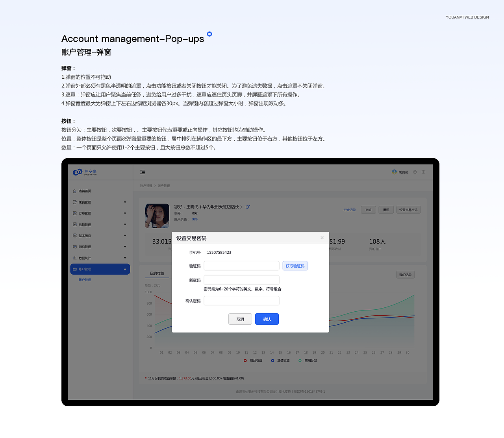Focus the 新密码 input field
Viewport: 504px width, 438px height.
pos(241,280)
